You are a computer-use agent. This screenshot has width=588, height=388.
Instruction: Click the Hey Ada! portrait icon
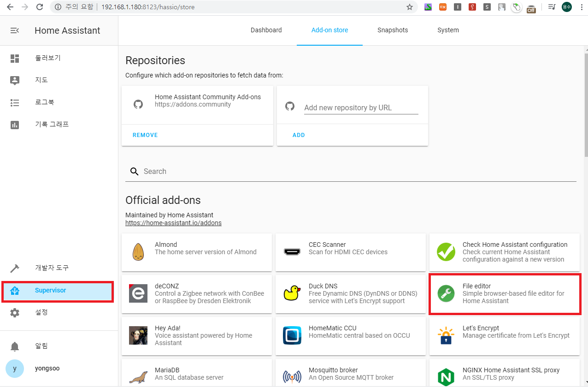coord(138,335)
